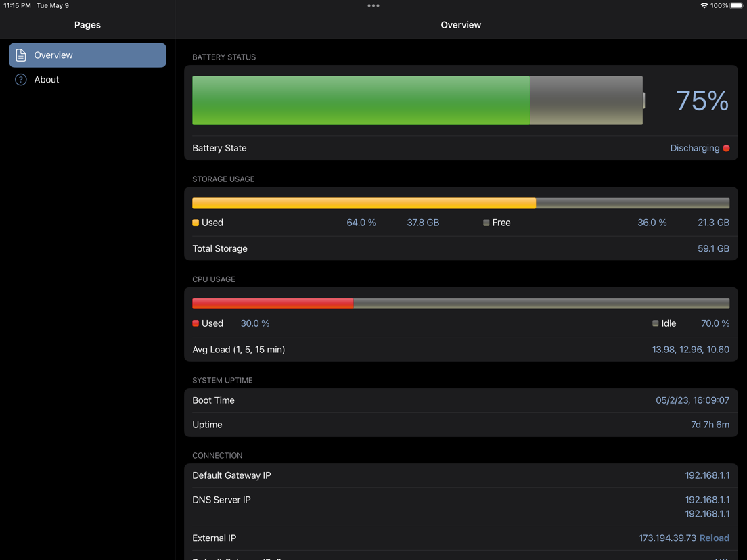
Task: Click the yellow storage Used legend swatch
Action: coord(196,223)
